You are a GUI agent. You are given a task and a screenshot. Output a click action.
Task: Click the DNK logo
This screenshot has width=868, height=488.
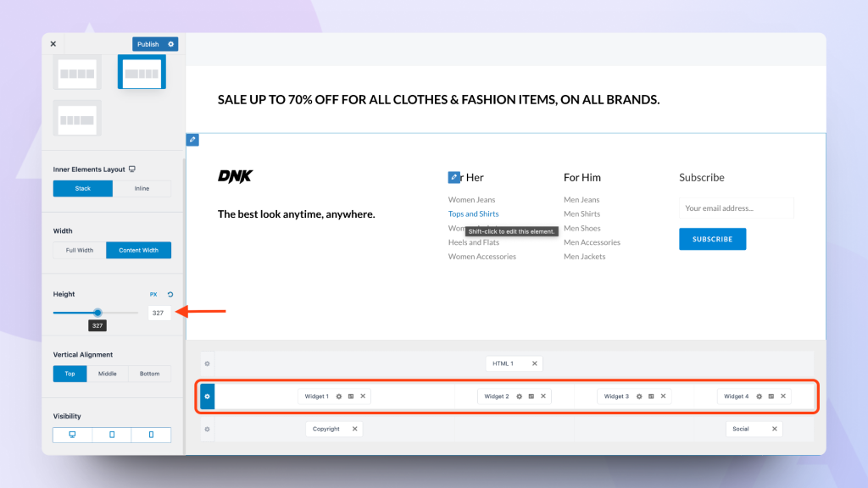click(236, 176)
